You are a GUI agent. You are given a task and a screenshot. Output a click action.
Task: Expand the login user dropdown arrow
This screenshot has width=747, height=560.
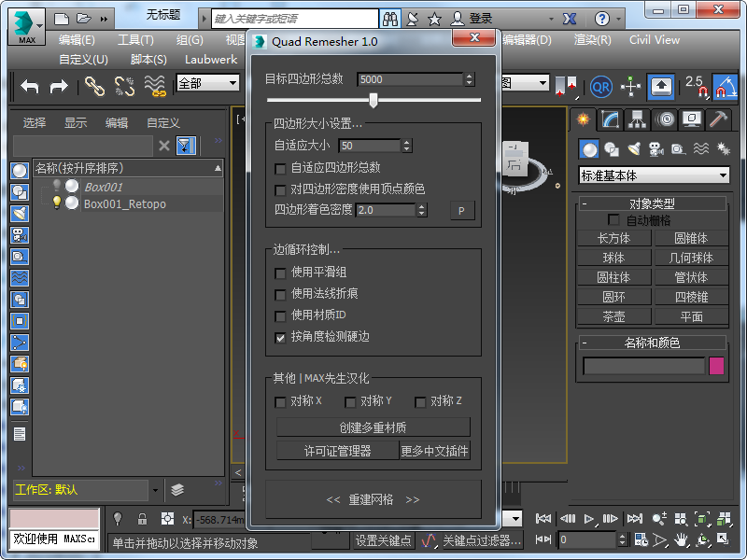pos(551,19)
